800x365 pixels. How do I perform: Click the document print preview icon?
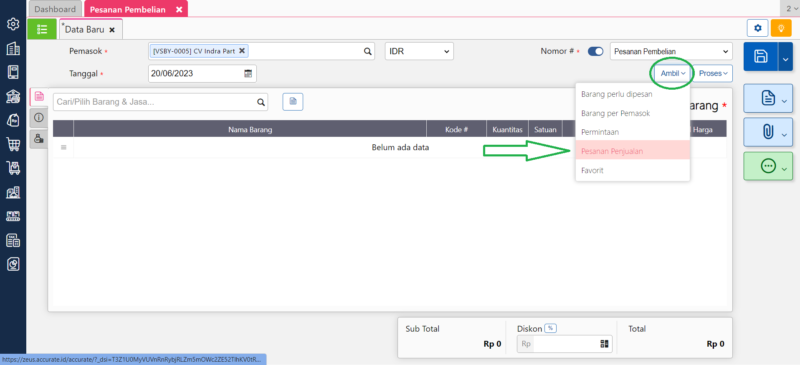(768, 98)
